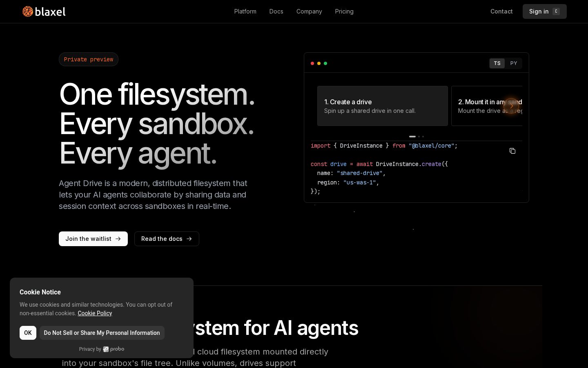Open the Company menu
Screen dimensions: 588x368
click(309, 11)
